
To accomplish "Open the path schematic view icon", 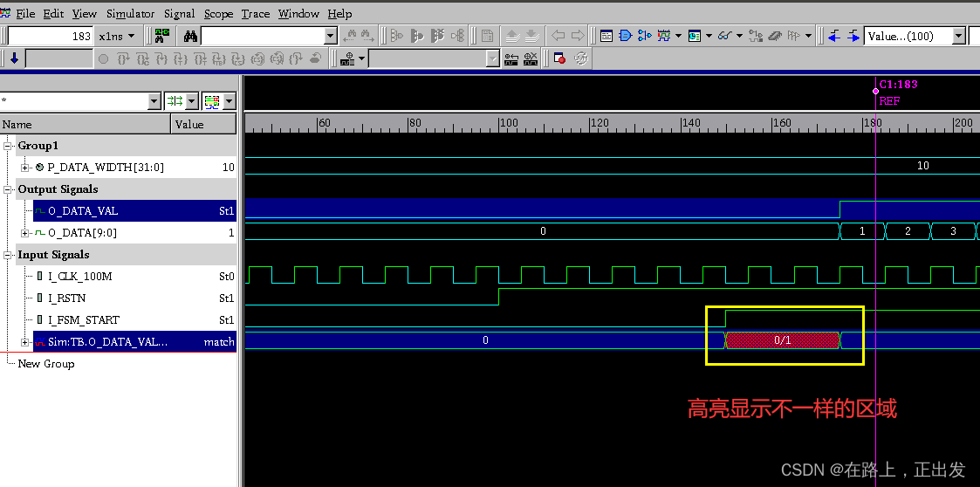I will [x=644, y=36].
